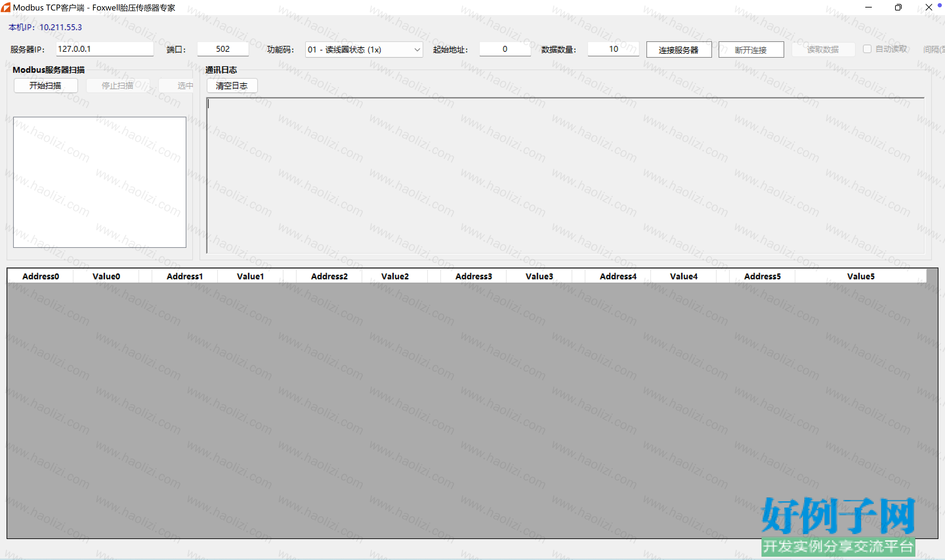
Task: Click the data quantity field showing 10
Action: pos(613,49)
